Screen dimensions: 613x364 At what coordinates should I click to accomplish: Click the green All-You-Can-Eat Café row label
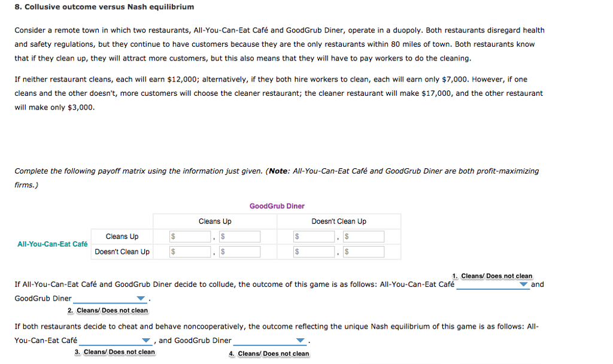pos(53,244)
